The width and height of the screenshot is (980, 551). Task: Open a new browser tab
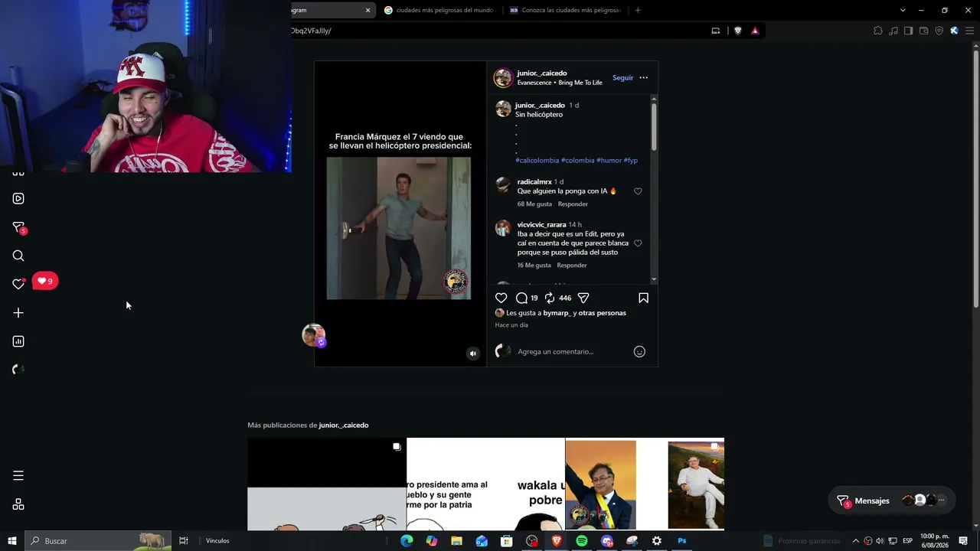point(638,10)
